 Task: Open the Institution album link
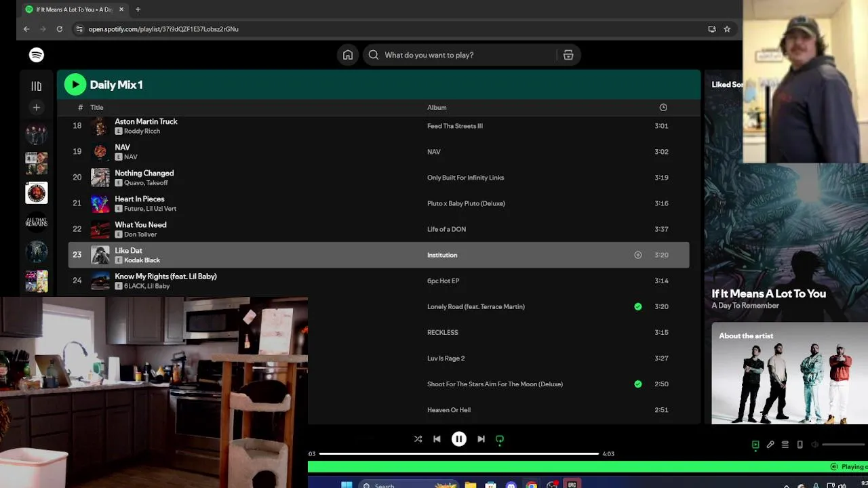(442, 255)
